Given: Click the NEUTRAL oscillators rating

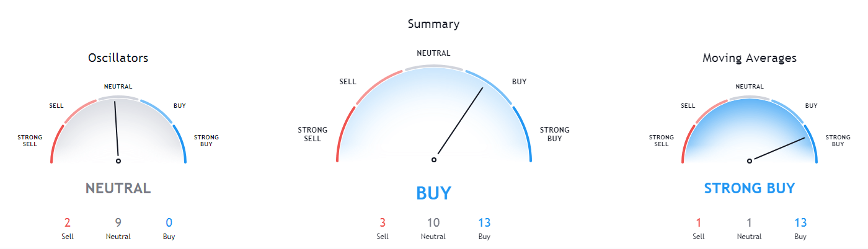Looking at the screenshot, I should click(118, 188).
